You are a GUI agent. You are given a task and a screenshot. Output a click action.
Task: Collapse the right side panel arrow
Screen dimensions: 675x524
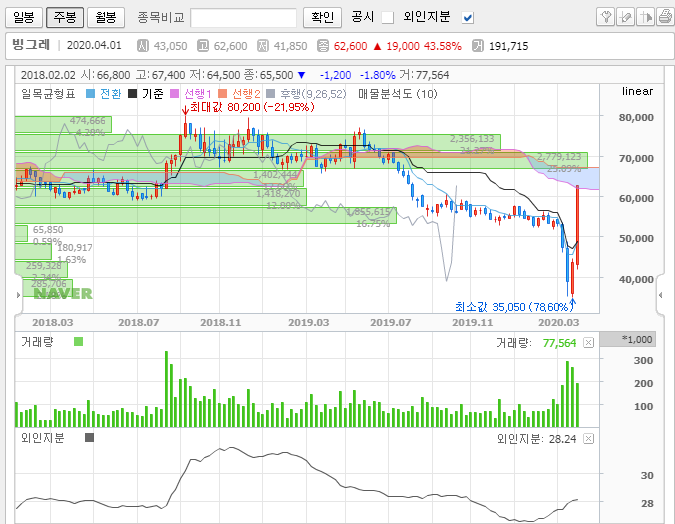(x=660, y=295)
